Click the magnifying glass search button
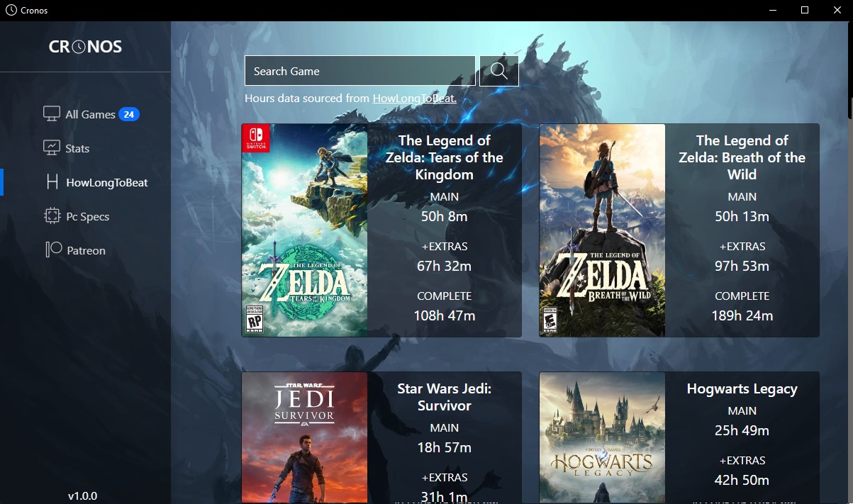The height and width of the screenshot is (504, 853). (498, 71)
